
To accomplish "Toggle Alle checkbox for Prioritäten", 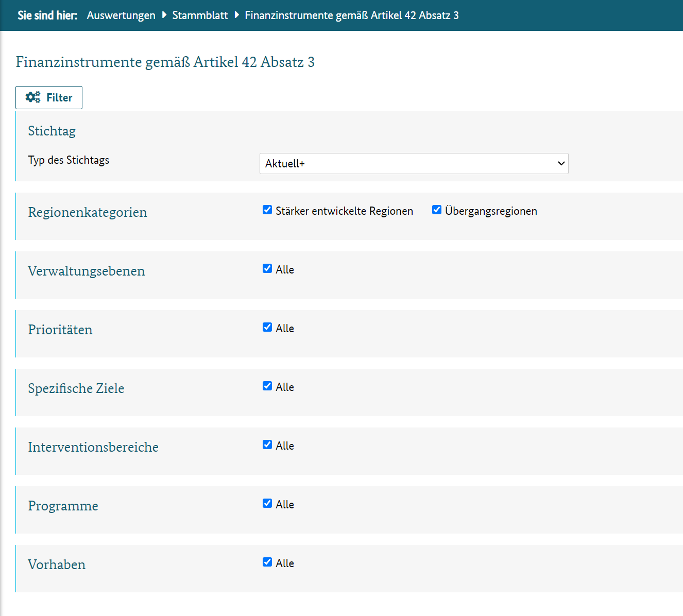I will [x=267, y=327].
